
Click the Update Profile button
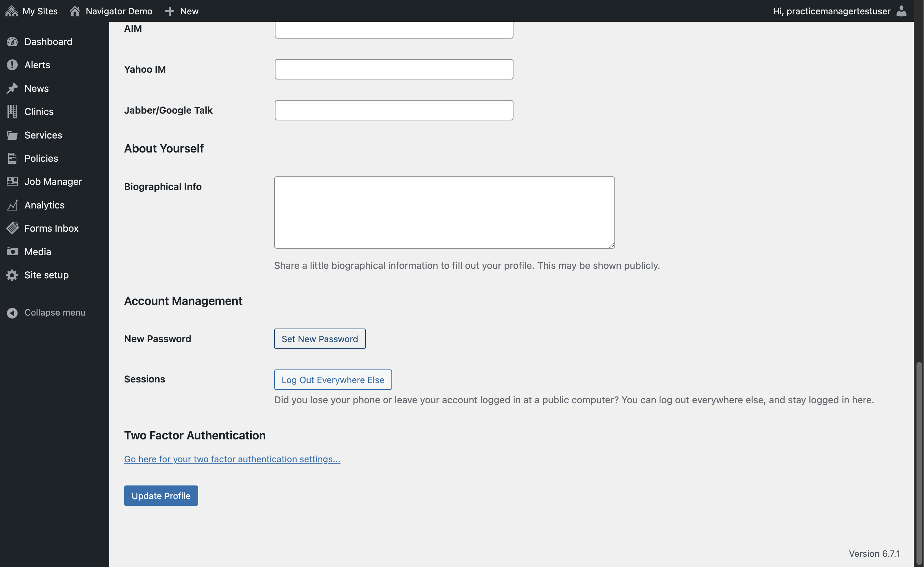(x=161, y=496)
